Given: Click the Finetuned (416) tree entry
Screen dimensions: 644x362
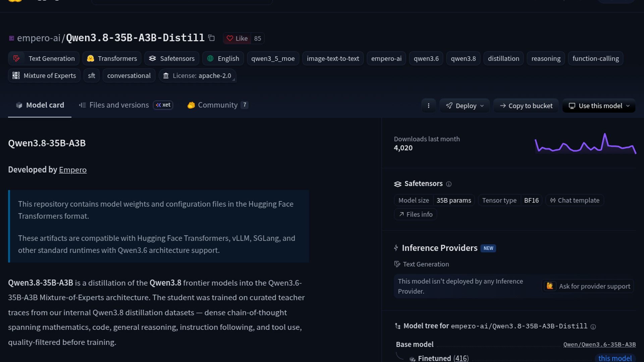Looking at the screenshot, I should 443,358.
